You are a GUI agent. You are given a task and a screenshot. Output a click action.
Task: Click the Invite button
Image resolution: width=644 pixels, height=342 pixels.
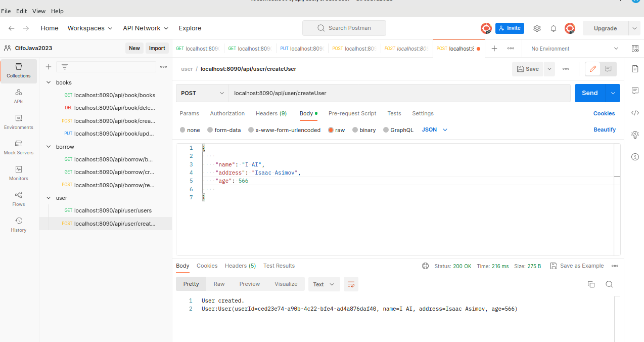coord(510,28)
